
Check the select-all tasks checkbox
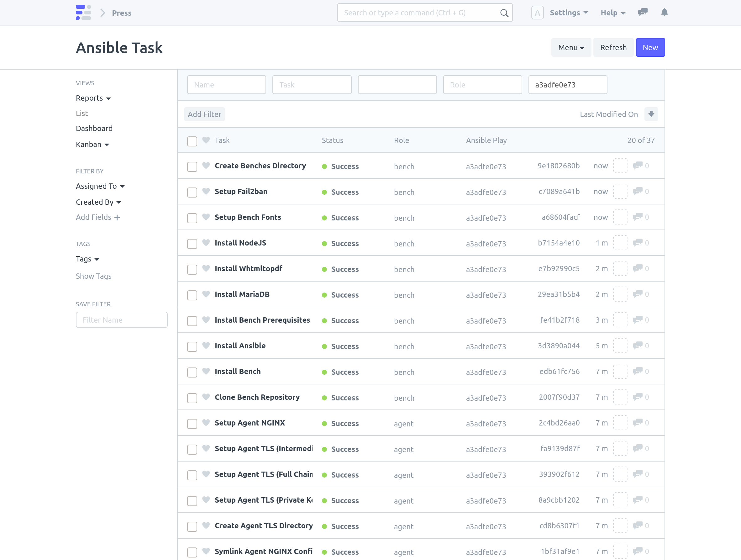[x=192, y=141]
